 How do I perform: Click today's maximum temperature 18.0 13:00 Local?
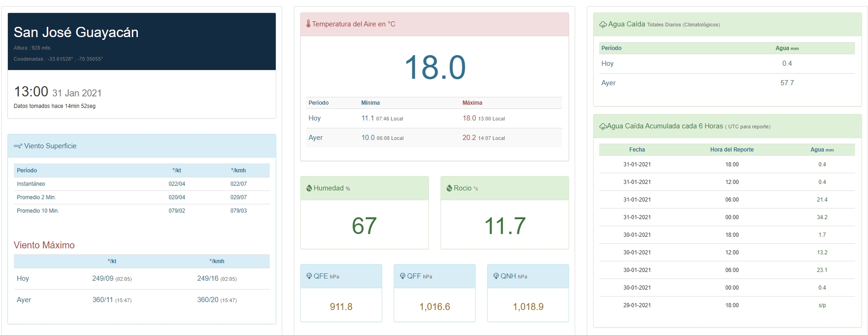[x=484, y=118]
